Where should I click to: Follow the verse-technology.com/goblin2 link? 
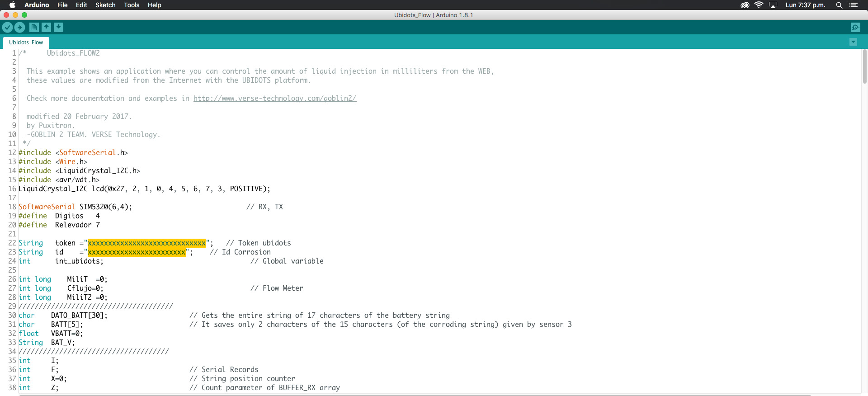coord(275,99)
